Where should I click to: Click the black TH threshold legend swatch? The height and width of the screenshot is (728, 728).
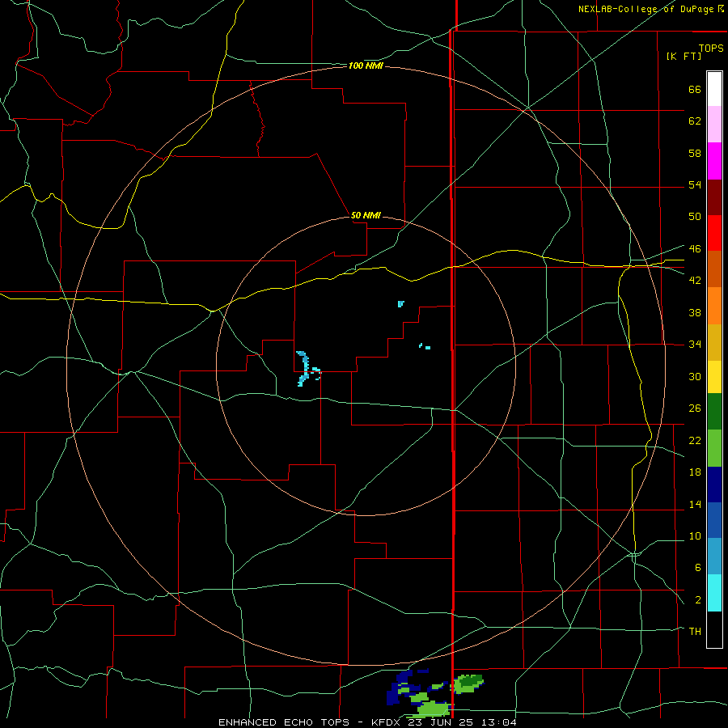[x=714, y=629]
